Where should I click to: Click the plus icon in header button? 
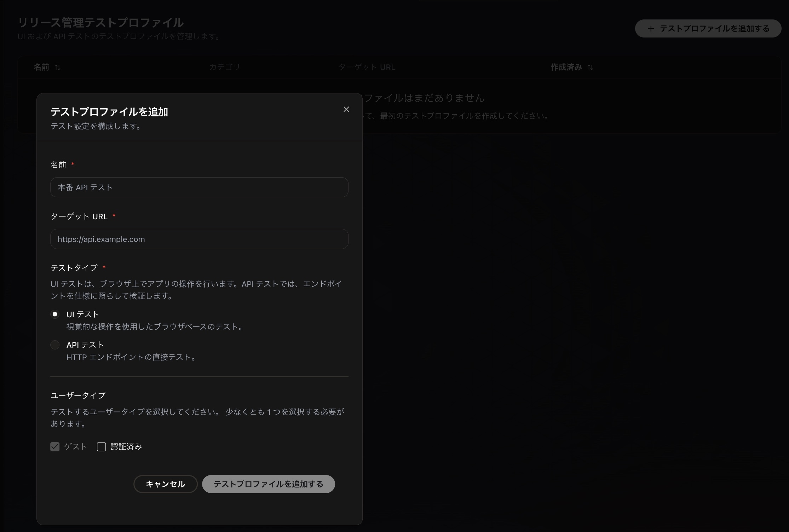tap(651, 29)
